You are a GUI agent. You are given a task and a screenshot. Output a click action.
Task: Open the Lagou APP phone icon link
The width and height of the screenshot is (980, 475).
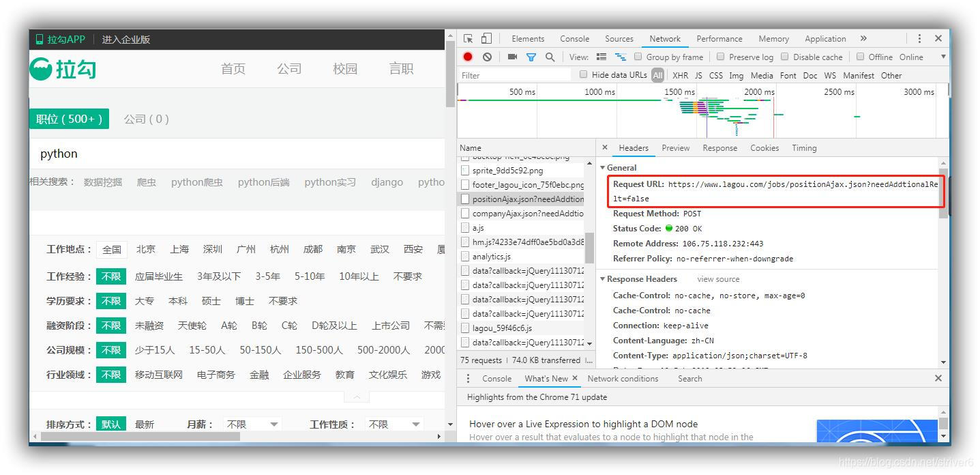(x=40, y=40)
